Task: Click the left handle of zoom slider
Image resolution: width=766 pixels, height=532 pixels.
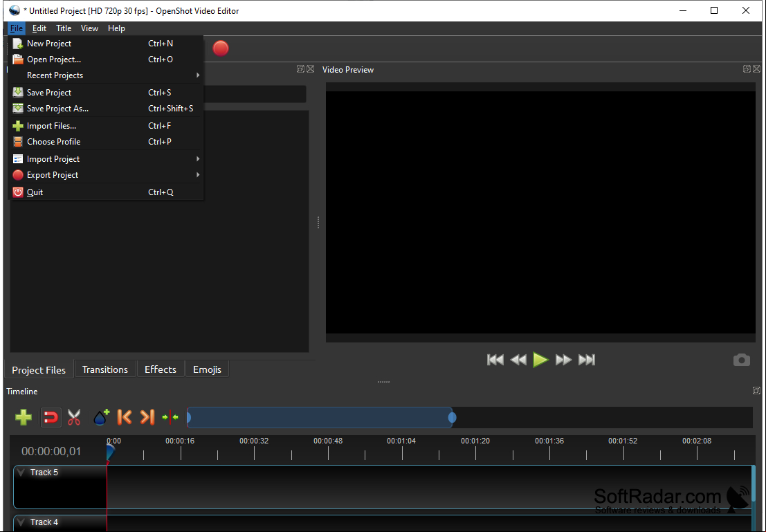Action: click(x=189, y=418)
